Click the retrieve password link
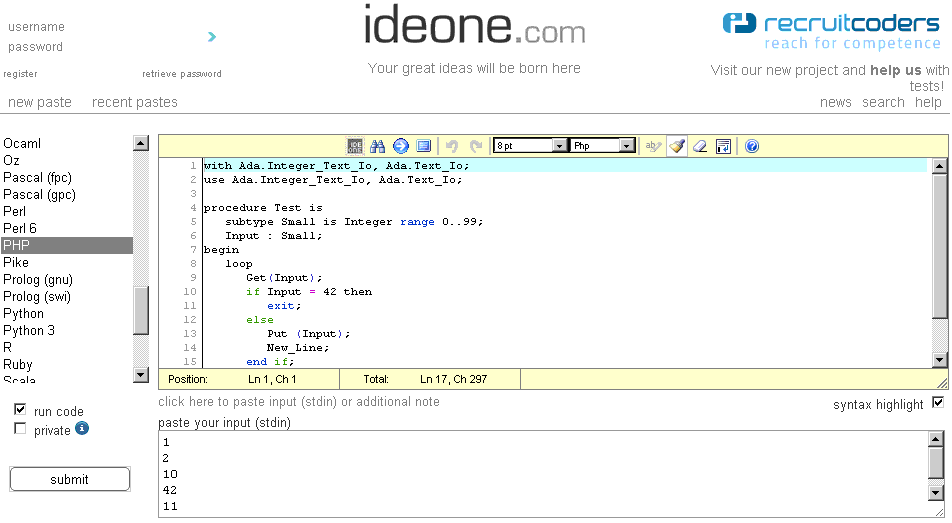This screenshot has height=523, width=952. tap(182, 73)
